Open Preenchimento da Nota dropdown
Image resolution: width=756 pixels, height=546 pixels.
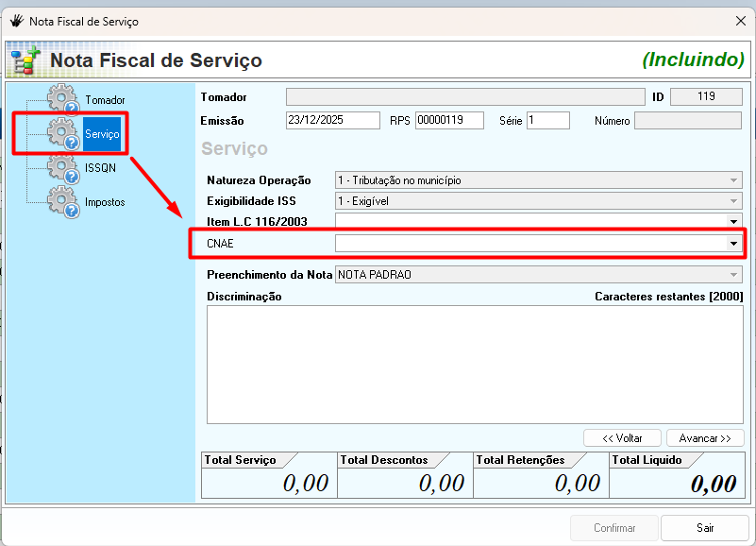pyautogui.click(x=733, y=275)
